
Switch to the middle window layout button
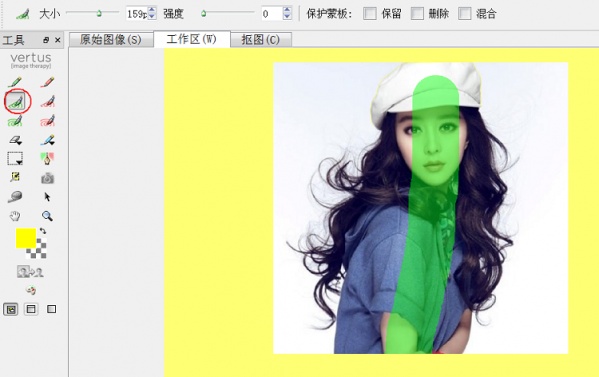click(31, 309)
